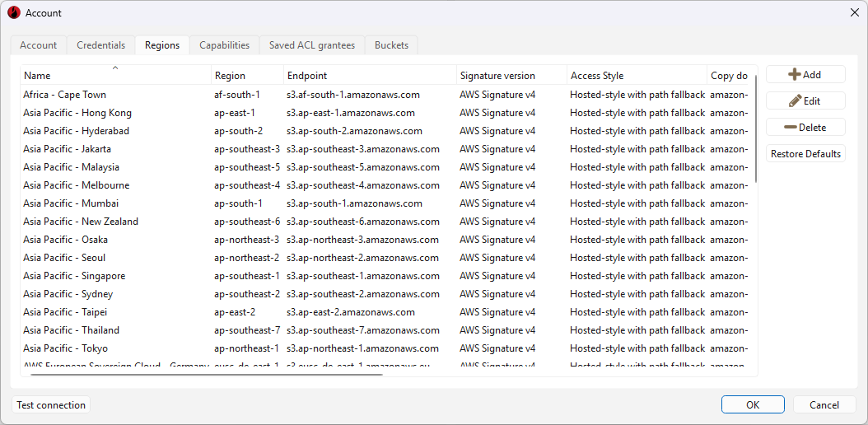
Task: Switch to the Account tab
Action: coord(38,45)
